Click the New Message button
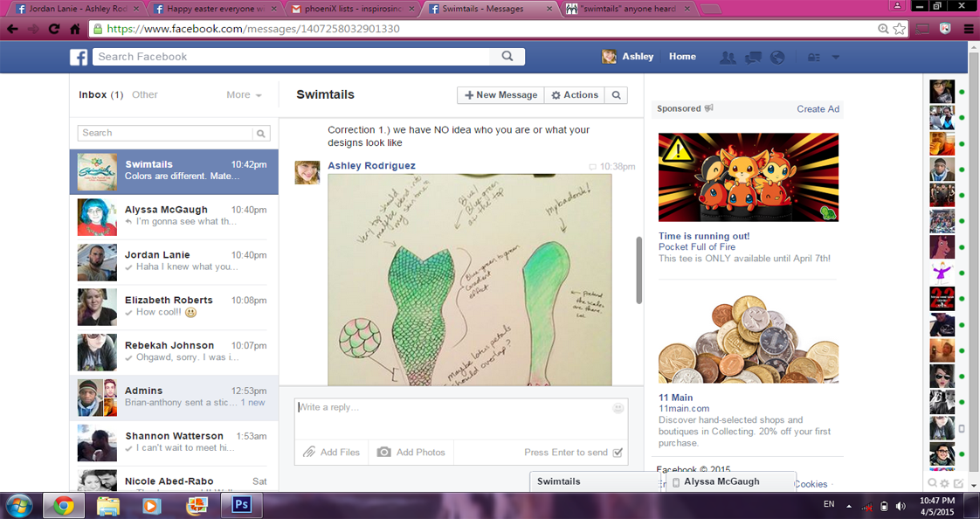 pos(500,95)
